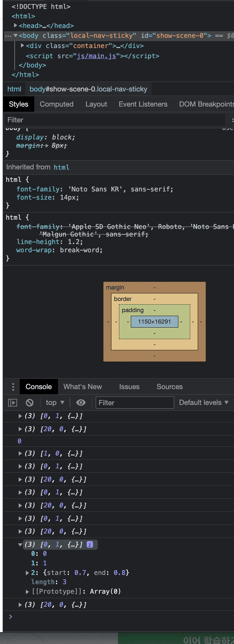
Task: Click the standalone 0 console log
Action: [19, 441]
